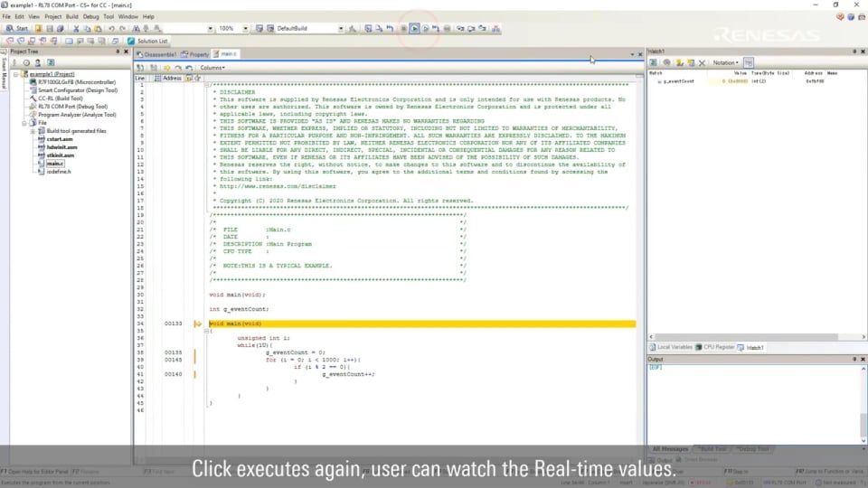Open the Notation dropdown in Watch1
Image resolution: width=868 pixels, height=488 pixels.
click(726, 62)
